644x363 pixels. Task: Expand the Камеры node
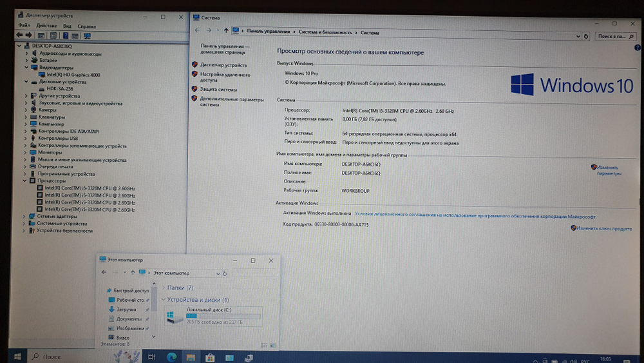tap(26, 110)
